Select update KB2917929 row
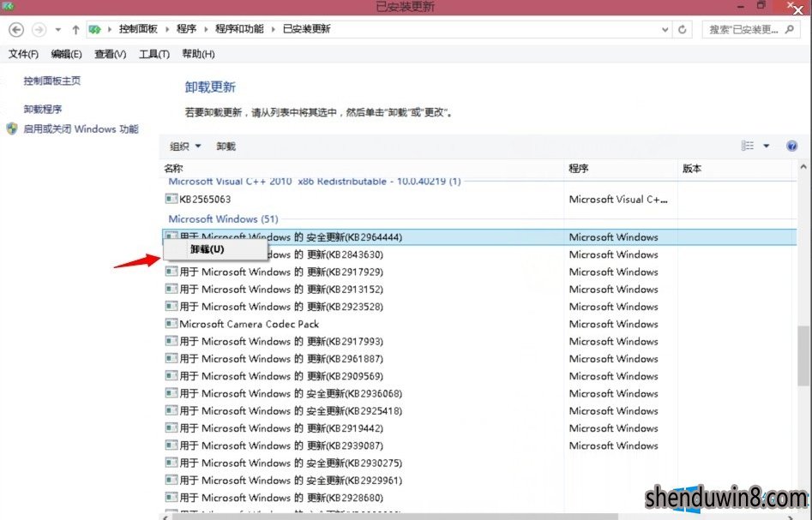The image size is (812, 520). 479,272
